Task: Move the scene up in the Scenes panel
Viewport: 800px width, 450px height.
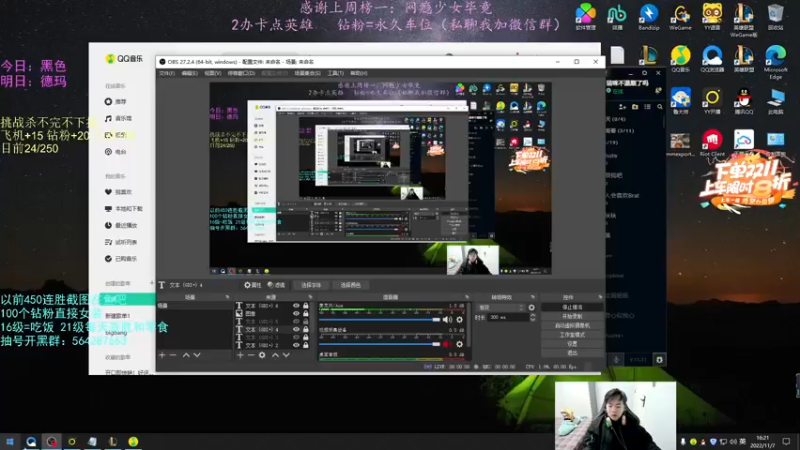Action: [x=186, y=355]
